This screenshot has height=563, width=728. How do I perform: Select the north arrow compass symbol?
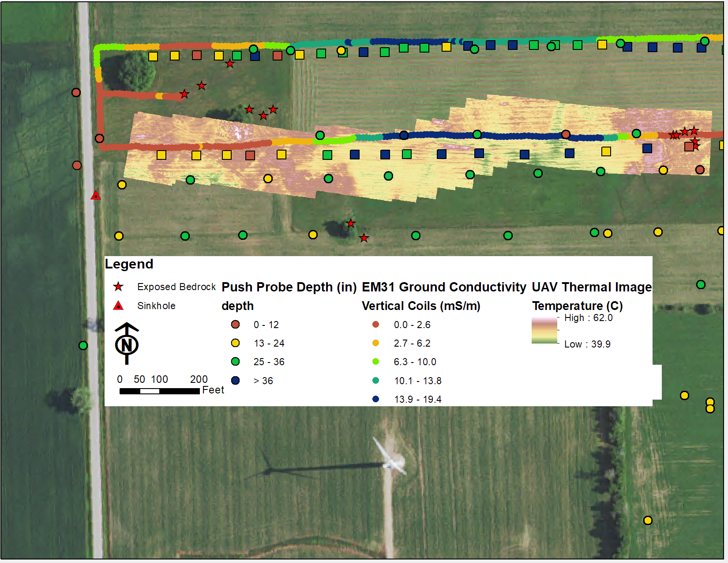127,344
